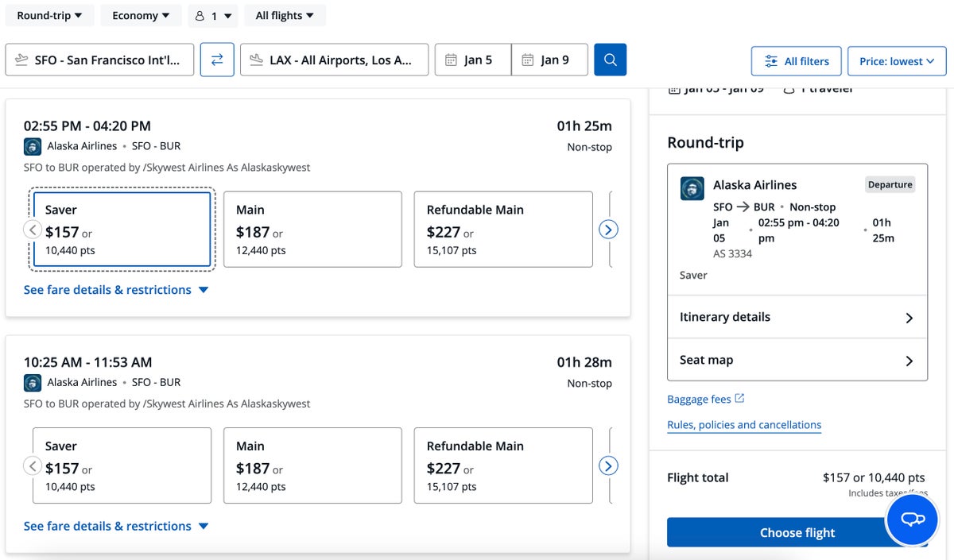Screen dimensions: 954x560
Task: Open the All flights dropdown
Action: pyautogui.click(x=285, y=15)
